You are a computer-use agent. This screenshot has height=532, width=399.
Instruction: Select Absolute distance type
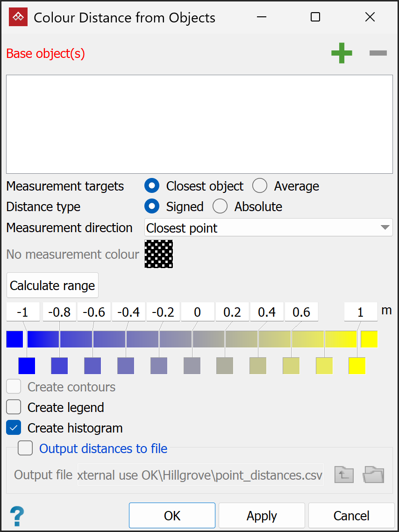coord(220,206)
